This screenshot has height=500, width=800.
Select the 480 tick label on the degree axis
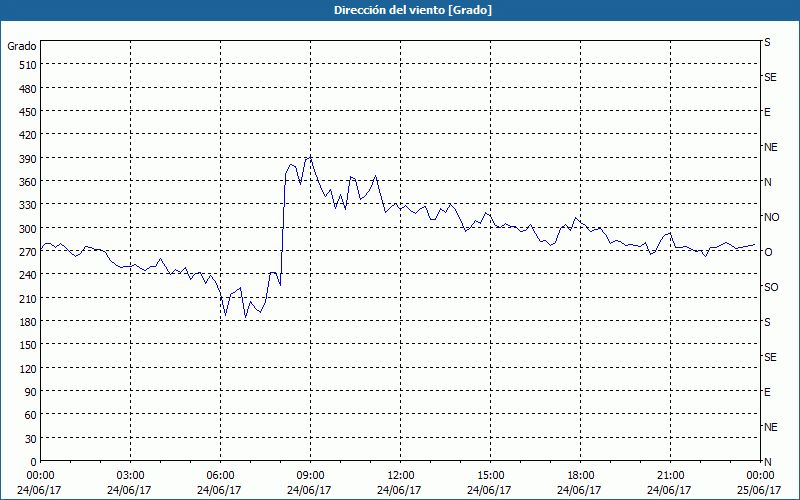click(29, 89)
